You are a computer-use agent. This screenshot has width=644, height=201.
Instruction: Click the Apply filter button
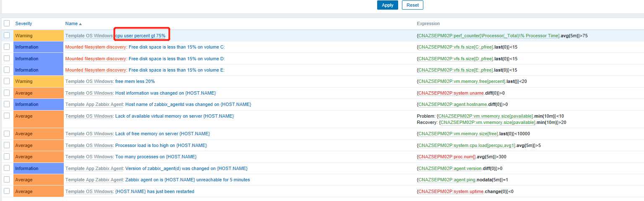coord(387,5)
